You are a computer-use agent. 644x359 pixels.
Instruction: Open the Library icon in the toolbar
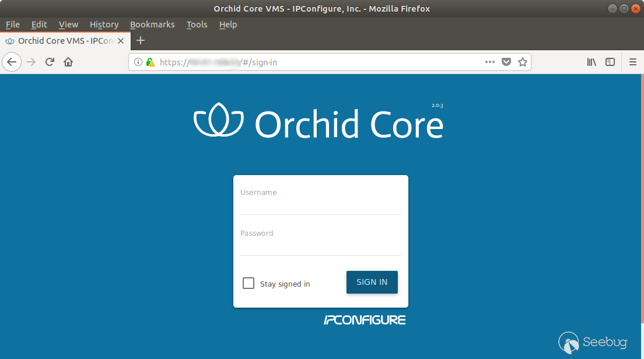[x=591, y=62]
